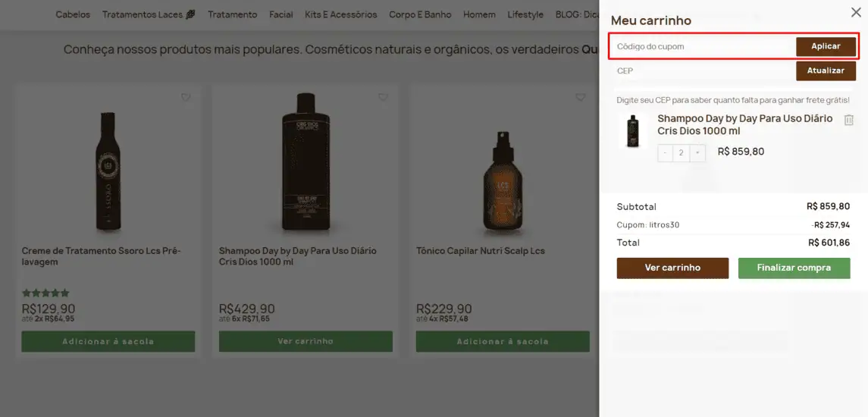Click the Meu carrinho heading

click(x=651, y=20)
